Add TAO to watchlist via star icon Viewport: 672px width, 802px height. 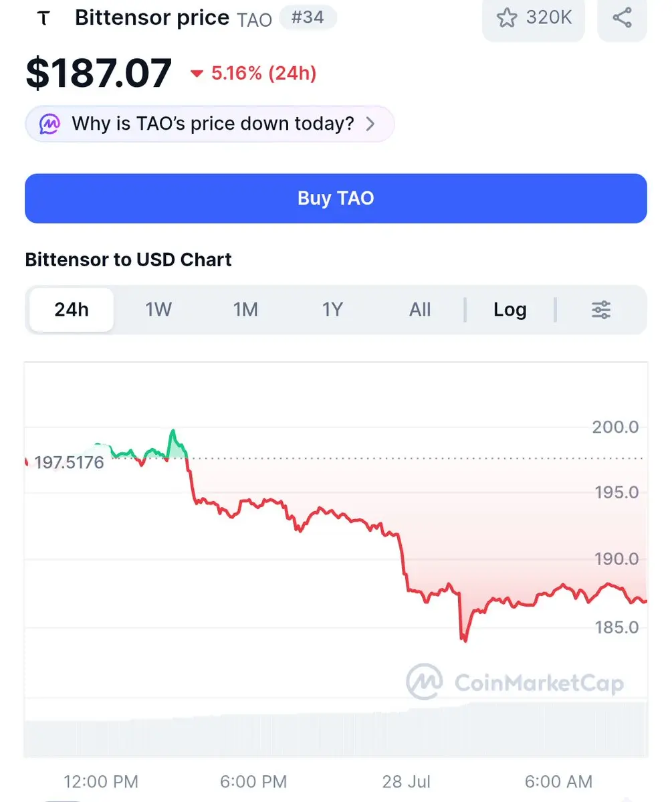pos(507,18)
